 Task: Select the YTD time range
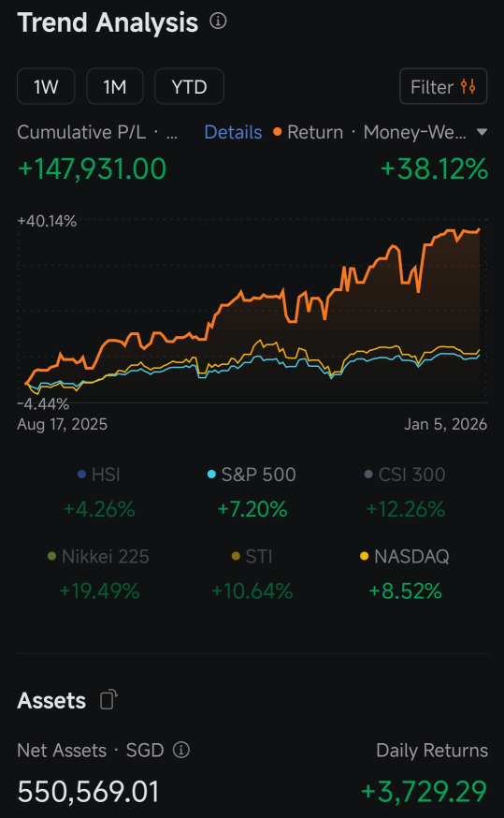[189, 86]
